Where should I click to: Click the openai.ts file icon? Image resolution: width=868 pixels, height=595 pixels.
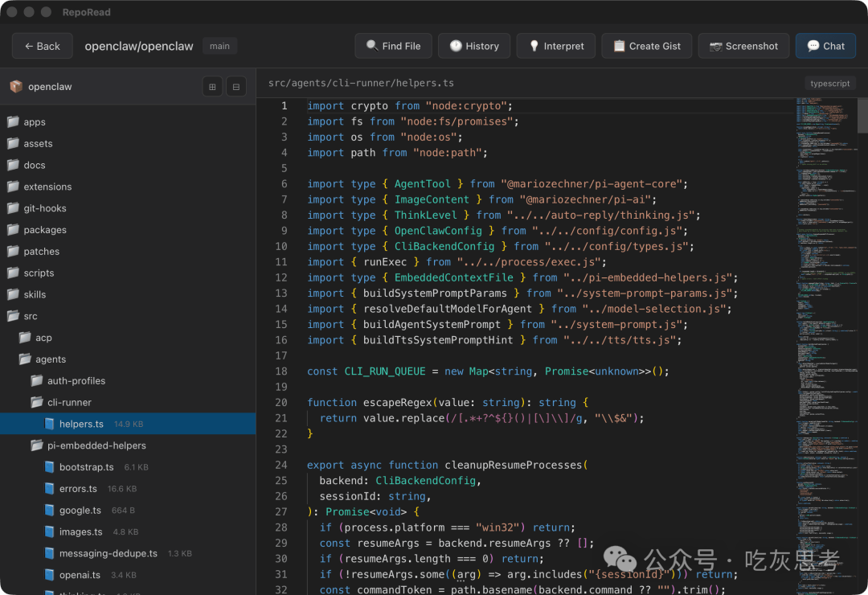(x=49, y=575)
